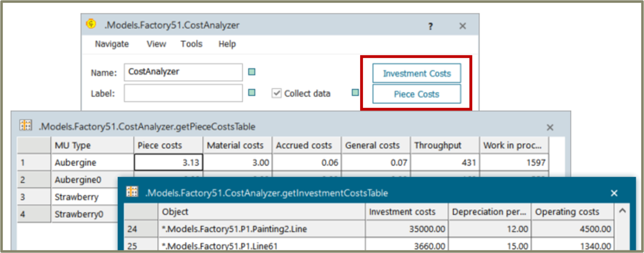
Task: Click the table icon beside getPieceCostsTable title
Action: point(26,124)
